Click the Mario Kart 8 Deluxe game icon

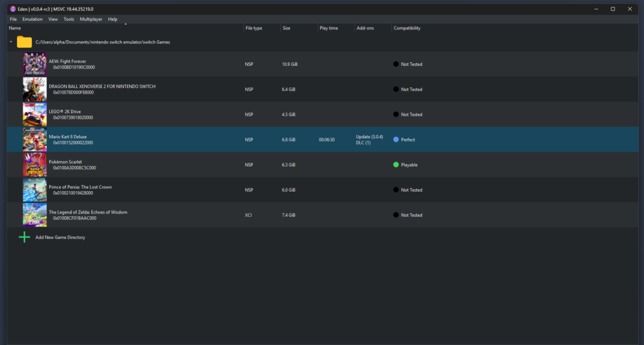(x=35, y=140)
